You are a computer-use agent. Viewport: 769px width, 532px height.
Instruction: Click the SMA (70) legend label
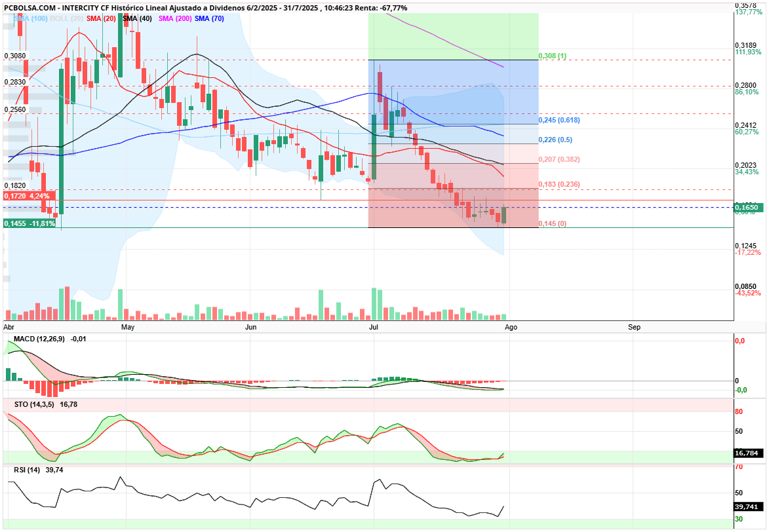[x=209, y=18]
